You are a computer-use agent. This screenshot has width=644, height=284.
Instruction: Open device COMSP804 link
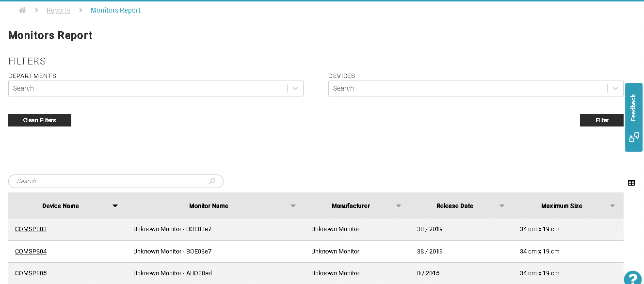point(31,252)
